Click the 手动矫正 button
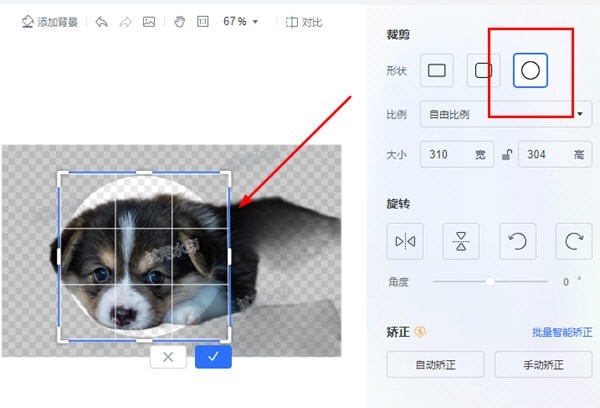This screenshot has height=408, width=600. coord(543,365)
